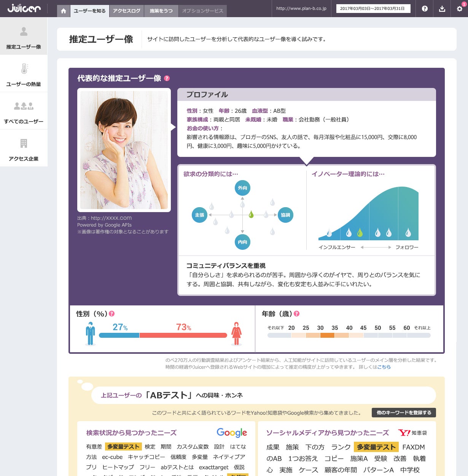Click the Juicer logo

tap(24, 8)
